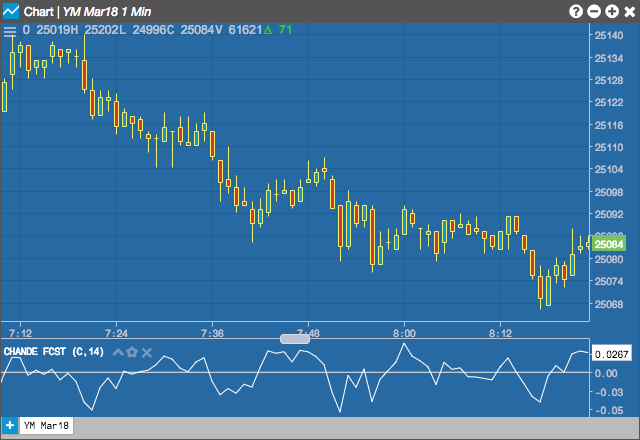Click the 0.0267 study value label
Screen dimensions: 640x440
pyautogui.click(x=611, y=354)
